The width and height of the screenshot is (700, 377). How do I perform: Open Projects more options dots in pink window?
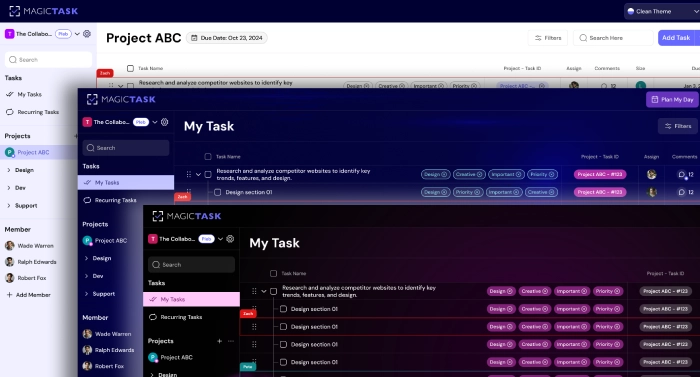point(231,341)
